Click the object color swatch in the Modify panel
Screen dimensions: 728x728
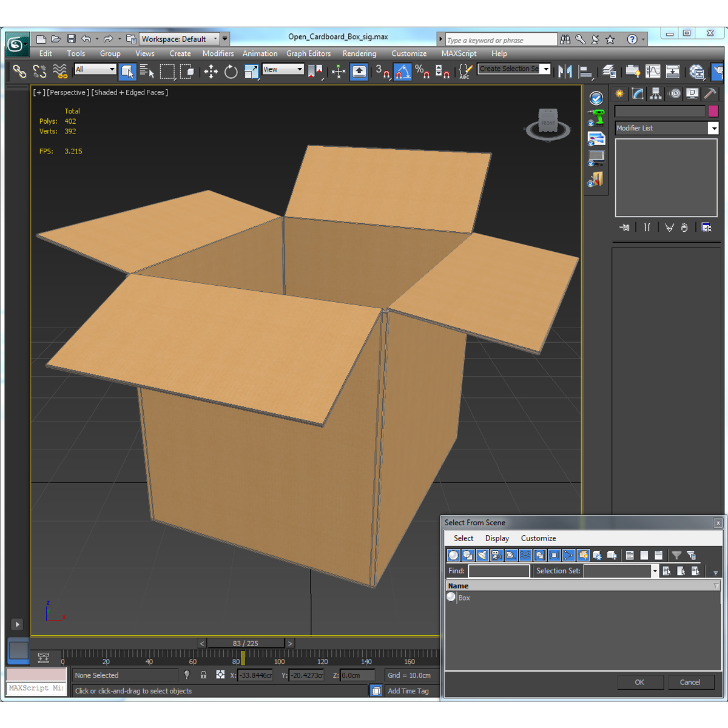coord(713,111)
